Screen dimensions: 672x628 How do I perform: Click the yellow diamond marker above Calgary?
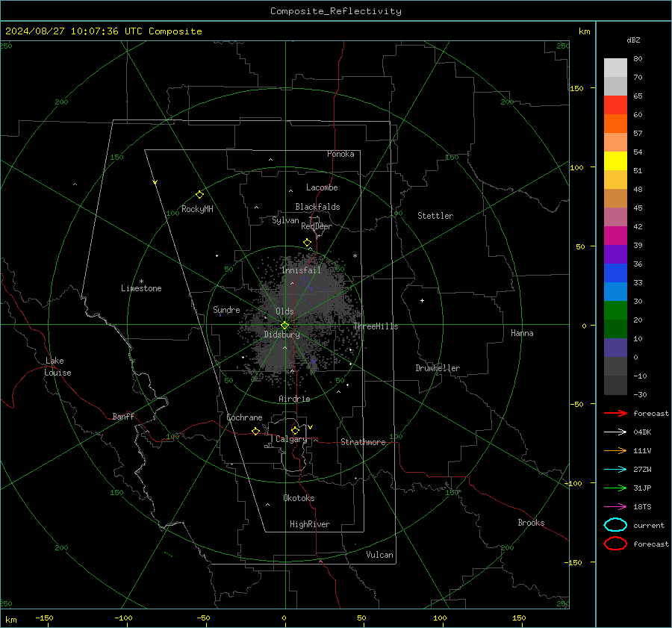tap(295, 430)
